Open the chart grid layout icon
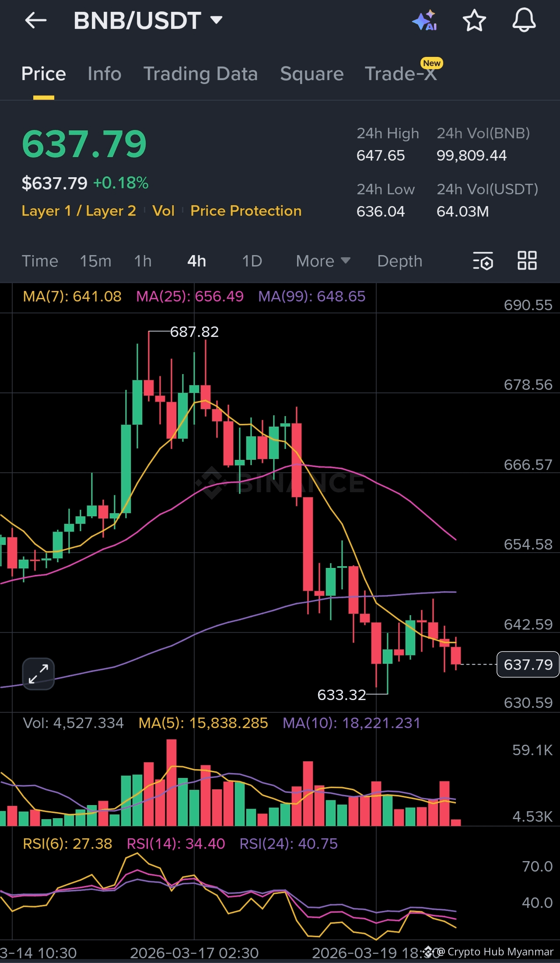Screen dimensions: 560x963 pyautogui.click(x=527, y=261)
